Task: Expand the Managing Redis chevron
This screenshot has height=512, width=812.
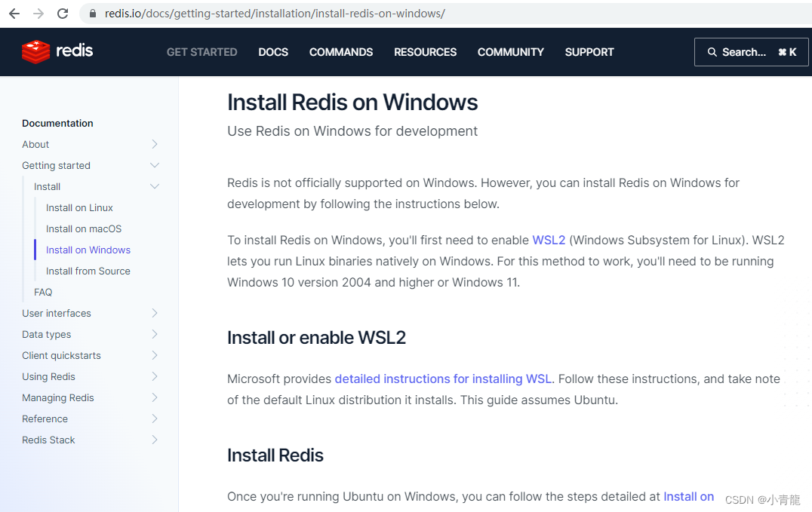Action: pos(154,398)
